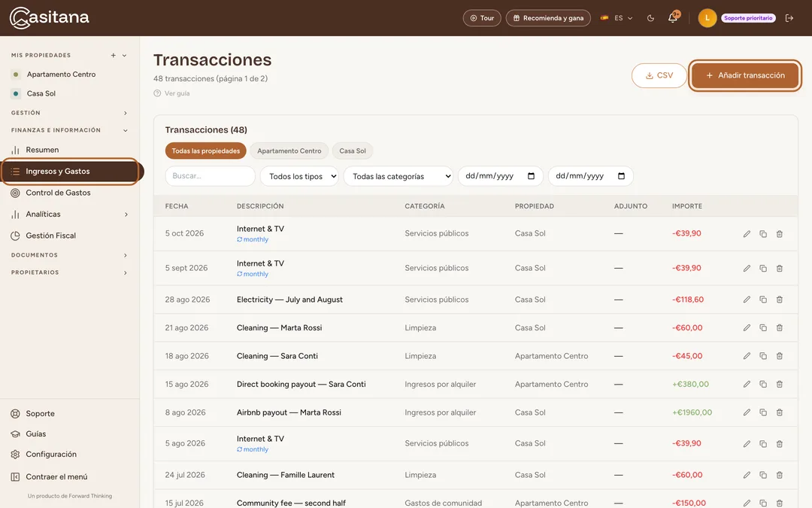Expand the Analíticas submenu

coord(126,214)
